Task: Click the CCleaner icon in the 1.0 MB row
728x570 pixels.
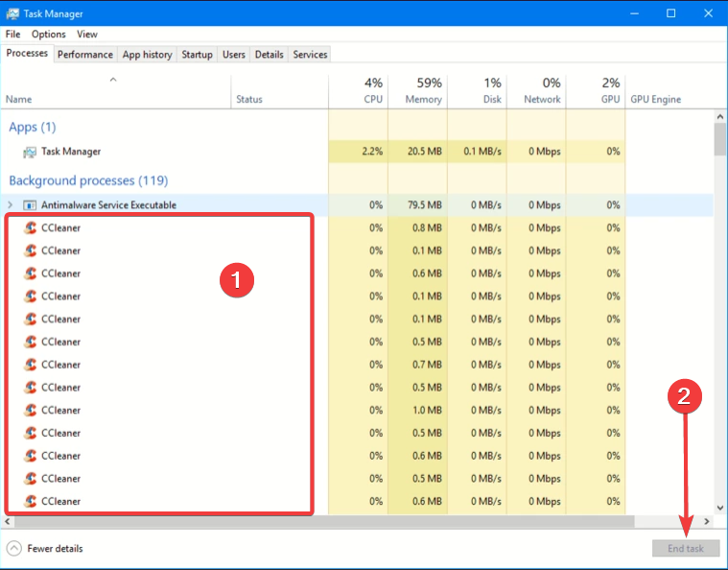Action: 30,410
